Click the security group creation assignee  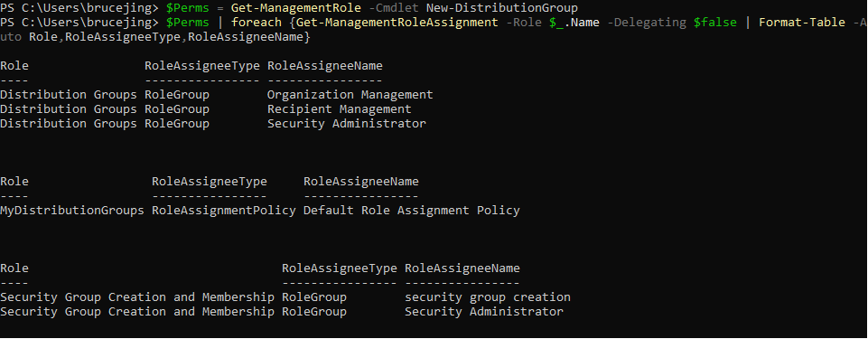point(487,297)
